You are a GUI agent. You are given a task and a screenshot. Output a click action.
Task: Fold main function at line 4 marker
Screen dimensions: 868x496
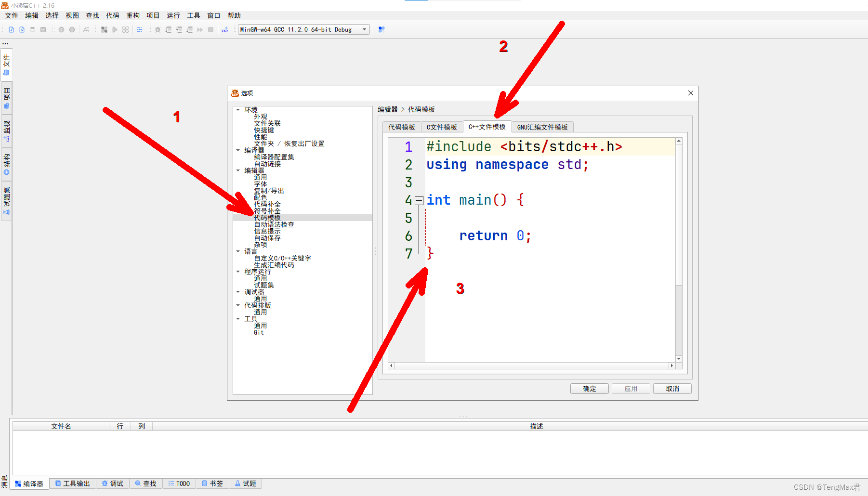pos(419,200)
